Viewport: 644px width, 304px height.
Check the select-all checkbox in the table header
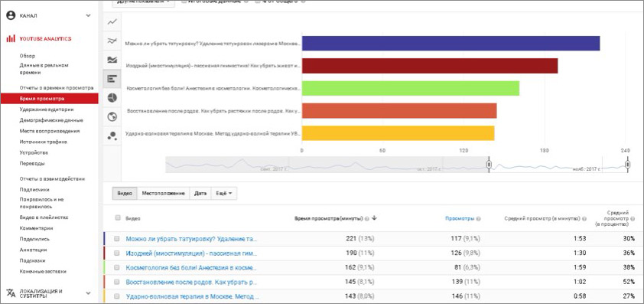coord(118,217)
